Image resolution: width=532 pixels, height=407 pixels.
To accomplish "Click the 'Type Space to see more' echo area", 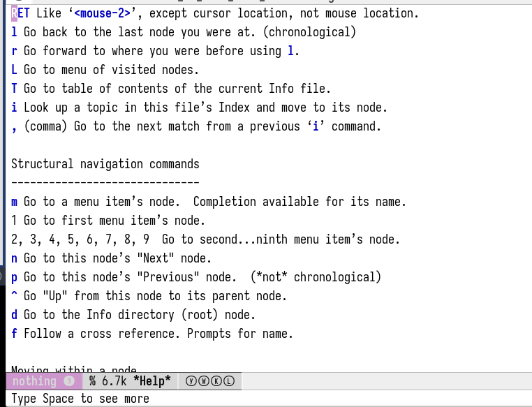I will [x=80, y=399].
